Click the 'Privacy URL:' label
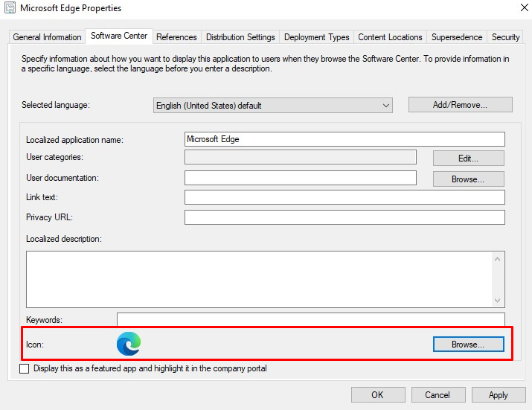This screenshot has width=532, height=410. click(49, 217)
